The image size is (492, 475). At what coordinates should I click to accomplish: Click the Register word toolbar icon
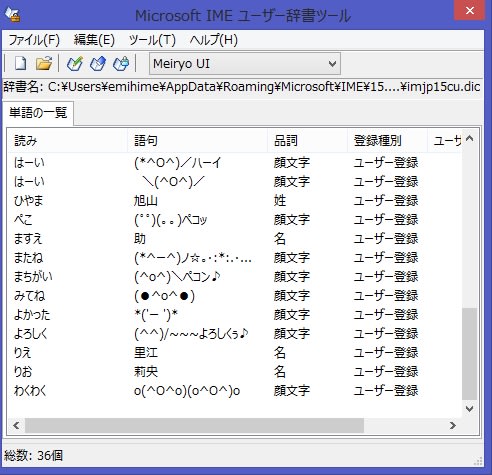(75, 63)
